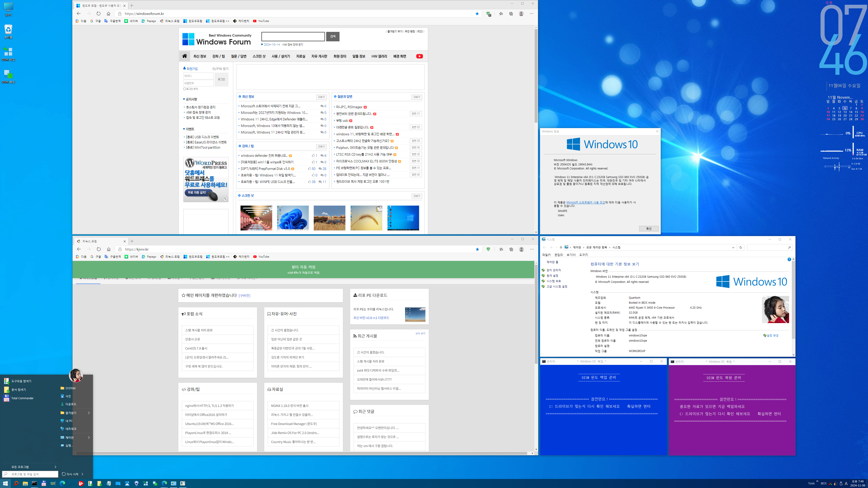Click the Windows Start button on taskbar

click(5, 483)
